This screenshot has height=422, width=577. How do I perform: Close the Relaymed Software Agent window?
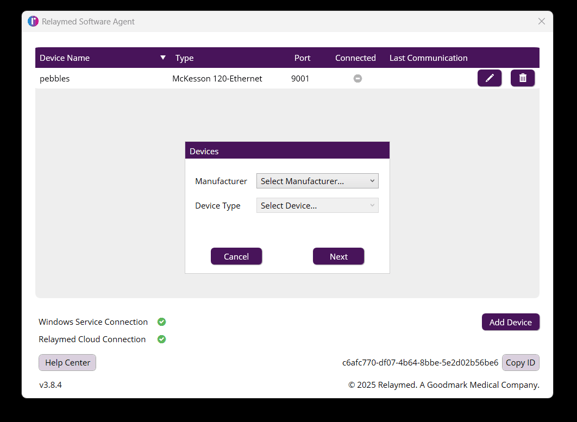click(x=541, y=21)
